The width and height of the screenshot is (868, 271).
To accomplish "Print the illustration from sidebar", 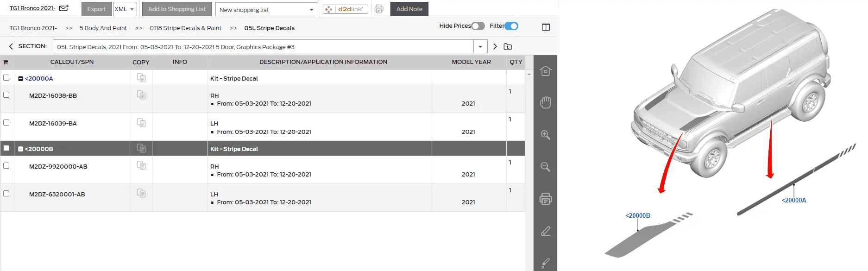I will pos(546,199).
